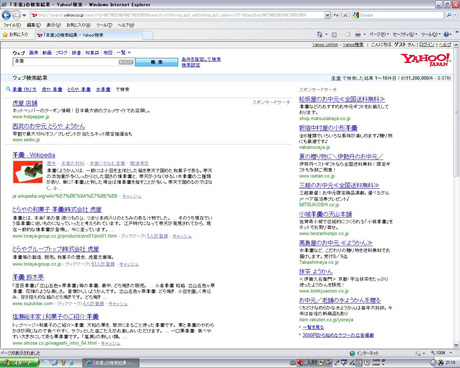This screenshot has width=460, height=368.
Task: Click the Yahoo! JAPAN logo
Action: point(426,60)
